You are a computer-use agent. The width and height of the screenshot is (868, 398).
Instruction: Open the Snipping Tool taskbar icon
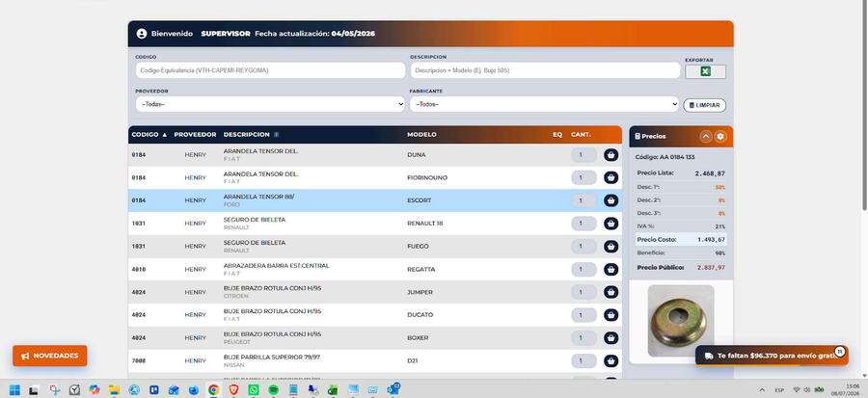coord(54,389)
